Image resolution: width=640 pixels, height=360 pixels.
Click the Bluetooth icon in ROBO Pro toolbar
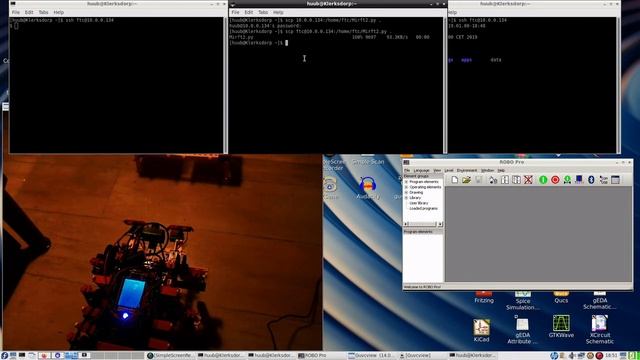click(x=591, y=180)
